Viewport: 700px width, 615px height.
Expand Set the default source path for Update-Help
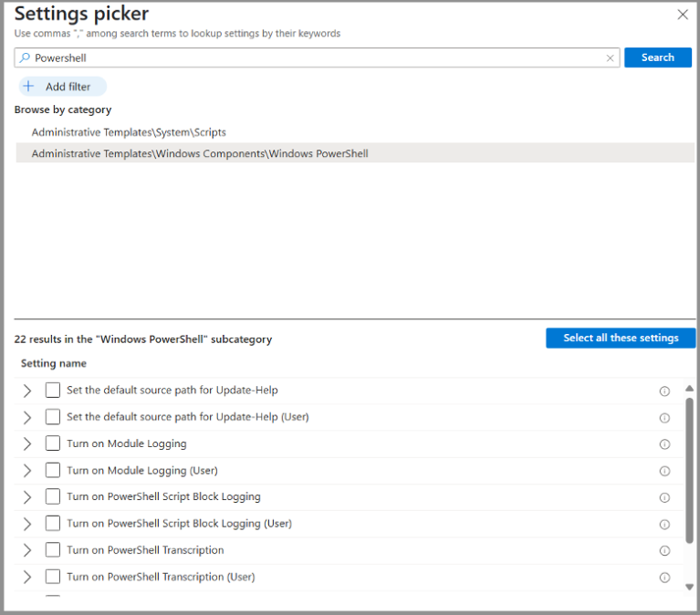(27, 391)
